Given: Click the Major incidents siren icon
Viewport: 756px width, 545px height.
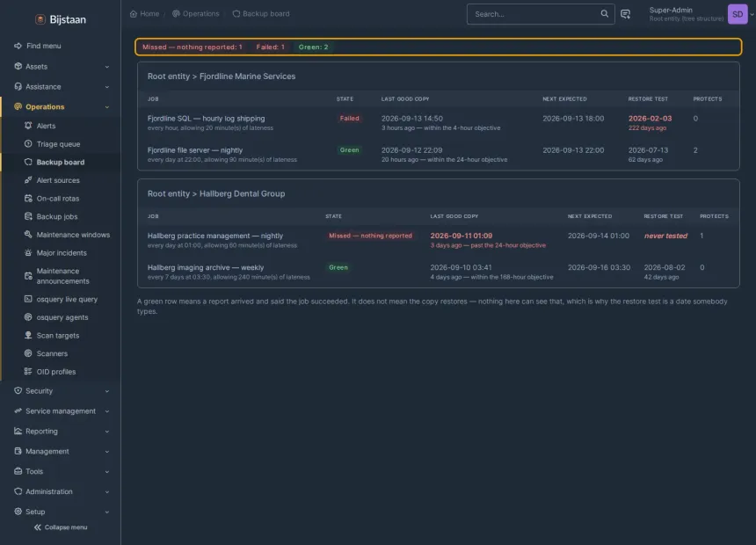Looking at the screenshot, I should click(28, 253).
